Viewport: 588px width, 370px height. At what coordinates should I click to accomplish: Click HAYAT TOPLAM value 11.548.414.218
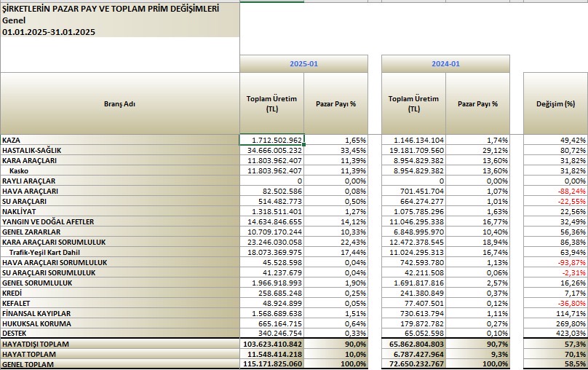point(272,353)
